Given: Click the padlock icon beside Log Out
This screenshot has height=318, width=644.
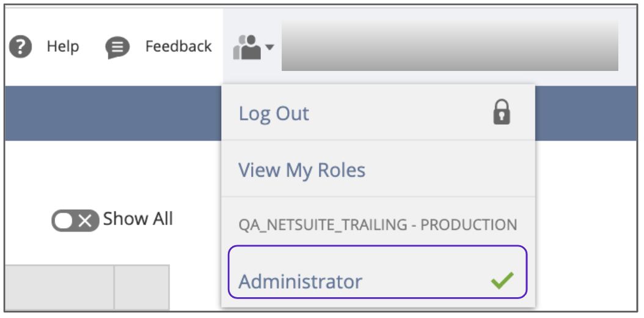Looking at the screenshot, I should (502, 113).
